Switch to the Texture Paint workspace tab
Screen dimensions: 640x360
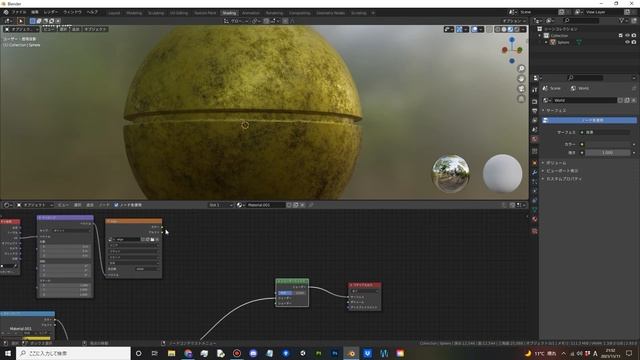205,13
